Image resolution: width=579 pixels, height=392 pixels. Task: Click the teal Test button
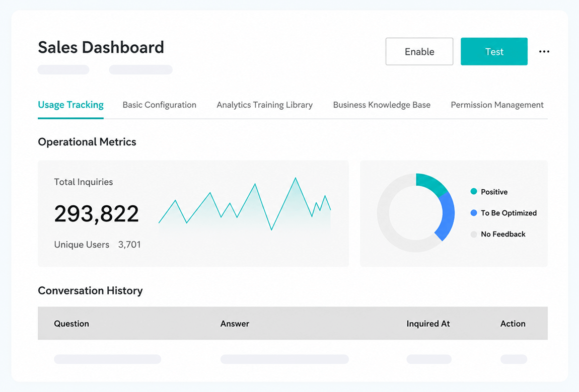(x=494, y=51)
